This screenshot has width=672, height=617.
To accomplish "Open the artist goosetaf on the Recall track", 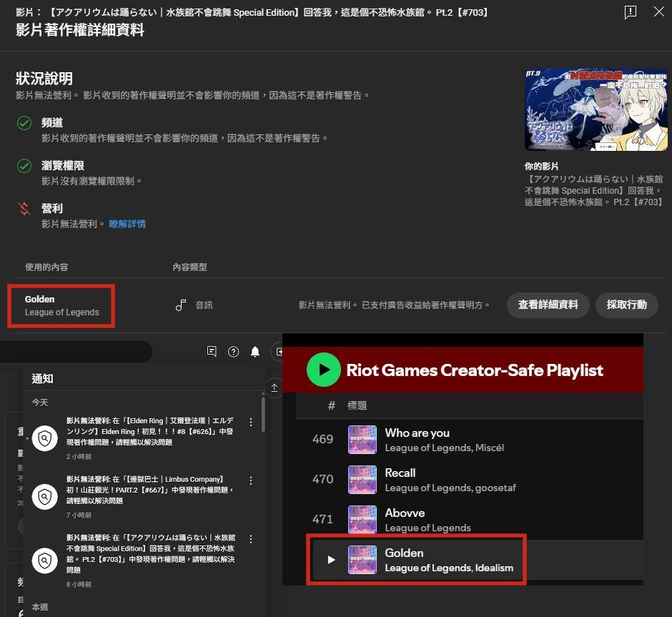I will click(x=495, y=488).
